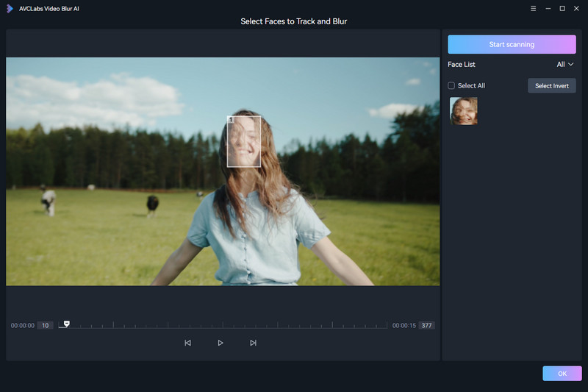The width and height of the screenshot is (588, 392).
Task: Close the AVCLabs Video Blur AI window
Action: pos(576,8)
